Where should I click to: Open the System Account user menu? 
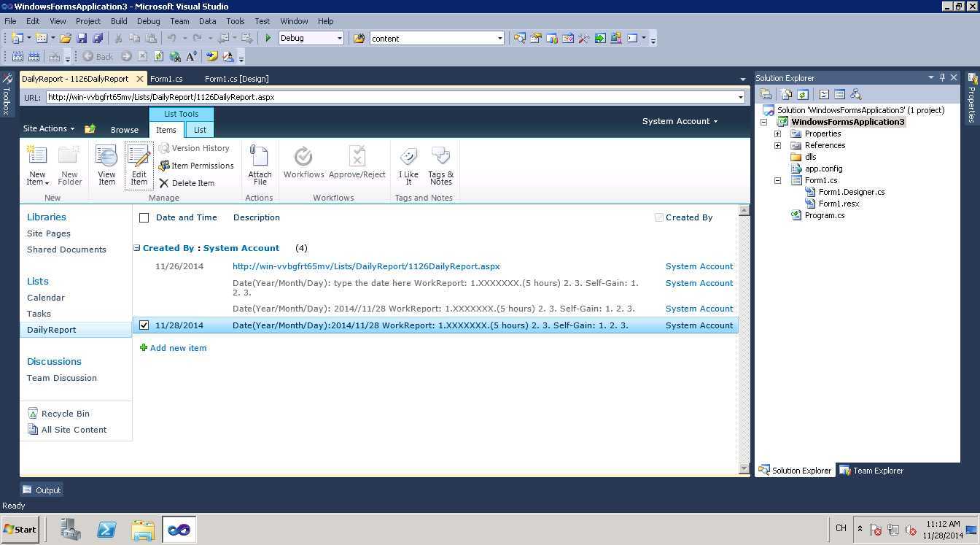680,121
